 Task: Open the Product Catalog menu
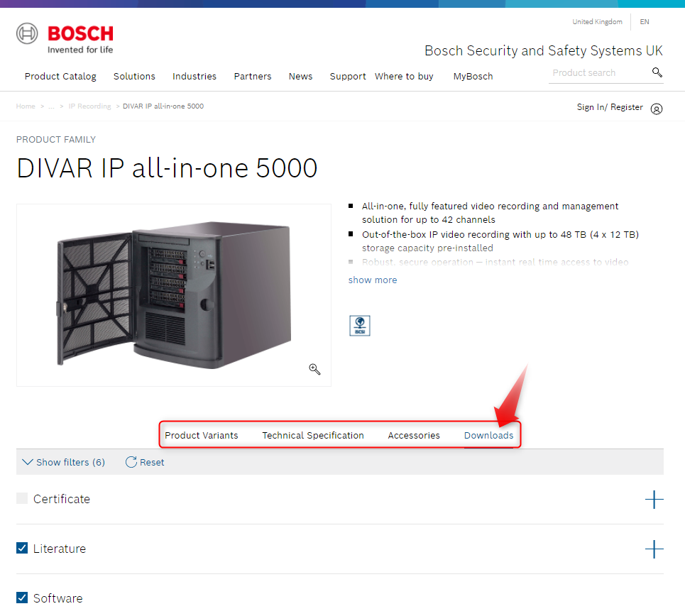click(60, 76)
